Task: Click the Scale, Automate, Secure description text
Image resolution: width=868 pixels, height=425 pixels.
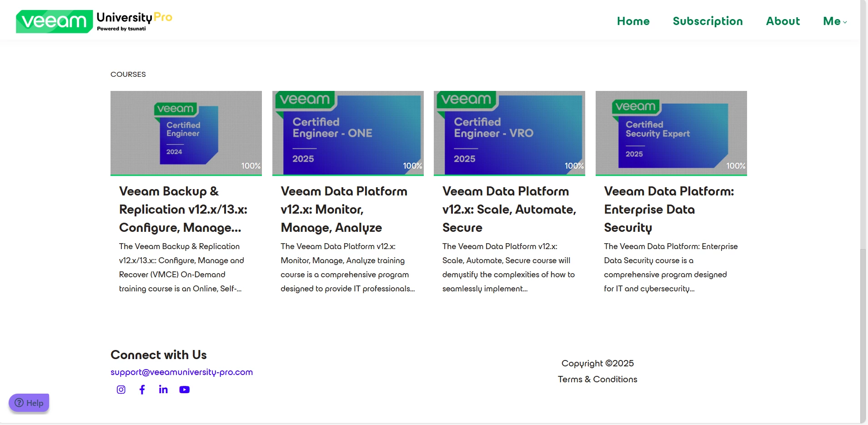Action: (508, 267)
